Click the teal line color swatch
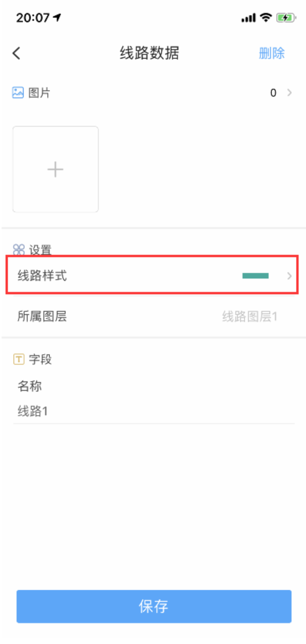 pos(255,276)
